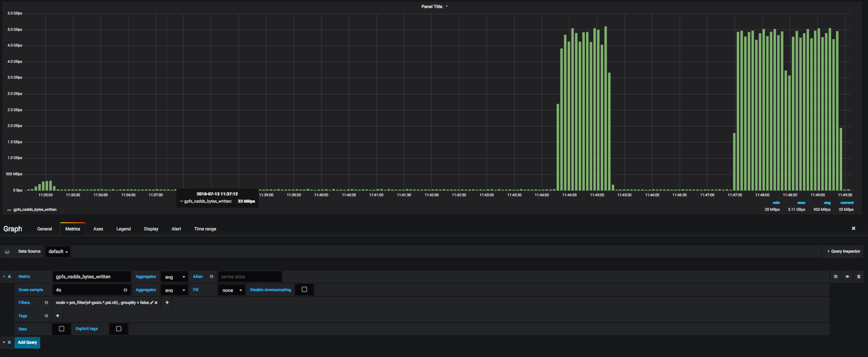Click the Alias info icon
868x357 pixels.
(x=211, y=277)
